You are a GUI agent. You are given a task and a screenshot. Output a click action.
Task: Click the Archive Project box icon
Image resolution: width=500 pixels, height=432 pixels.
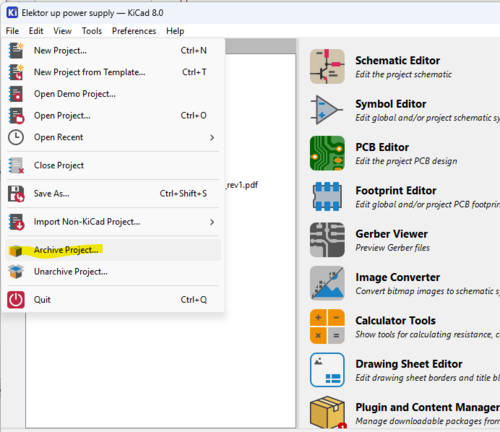click(16, 250)
